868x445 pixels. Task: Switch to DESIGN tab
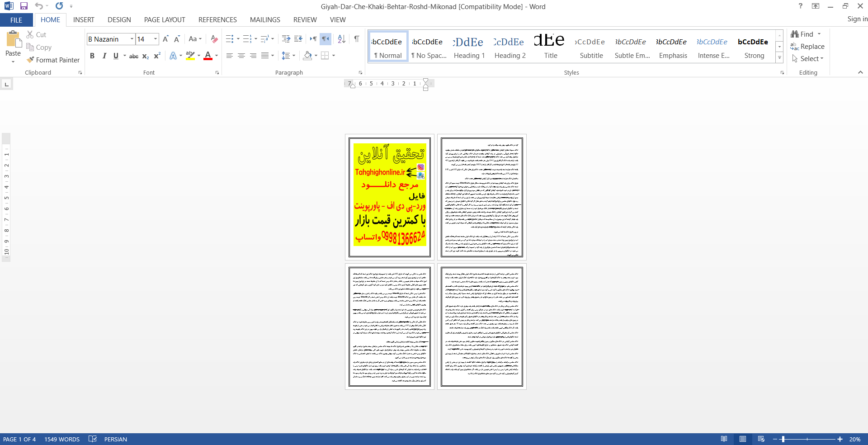coord(119,20)
